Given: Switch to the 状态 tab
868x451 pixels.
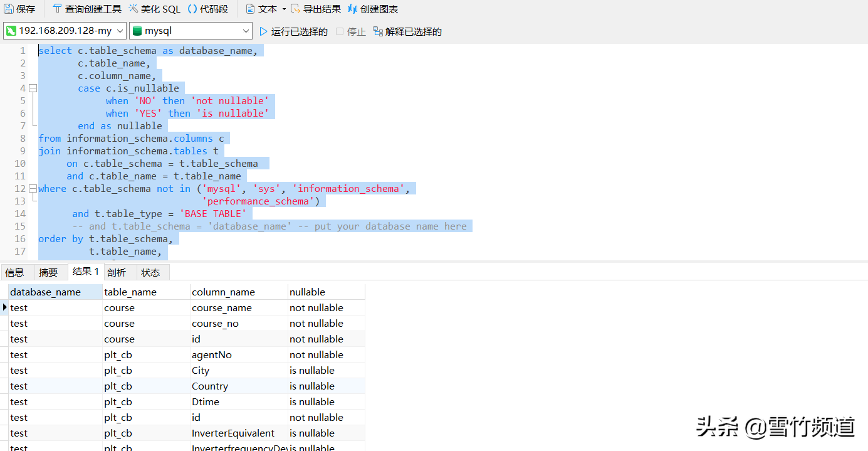Looking at the screenshot, I should (150, 272).
